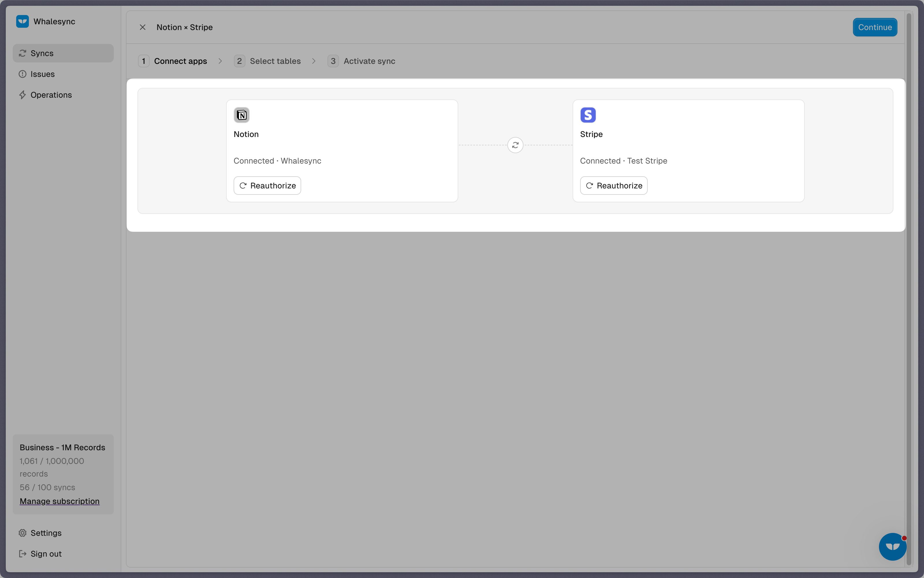This screenshot has height=578, width=924.
Task: Open the Operations section
Action: point(63,95)
